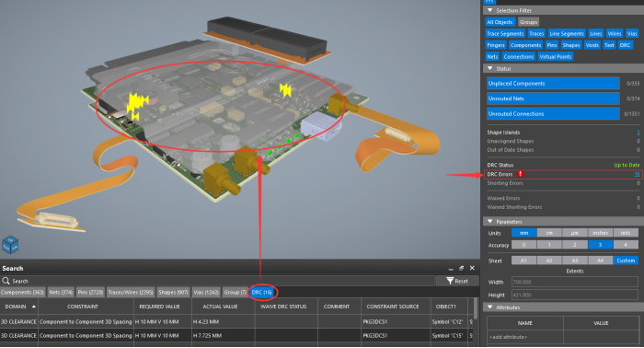This screenshot has height=348, width=644.
Task: Open the Traces/Wires (2395) tab
Action: [x=131, y=292]
